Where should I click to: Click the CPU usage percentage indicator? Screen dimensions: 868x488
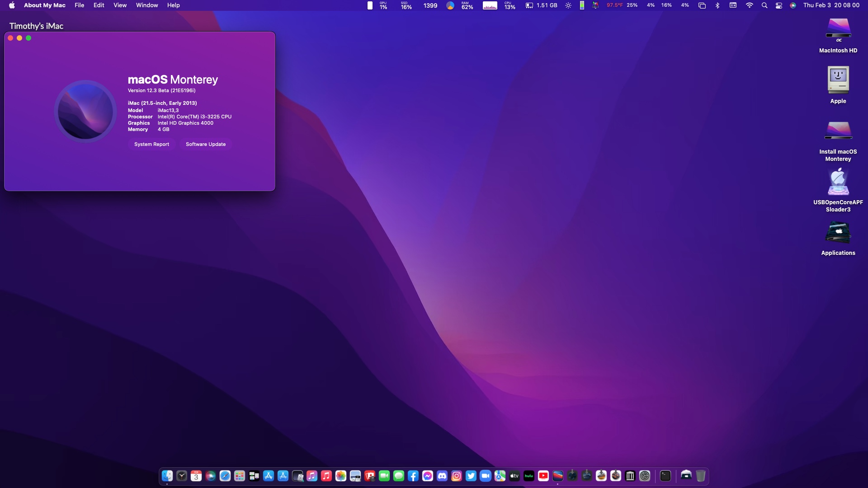tap(509, 5)
